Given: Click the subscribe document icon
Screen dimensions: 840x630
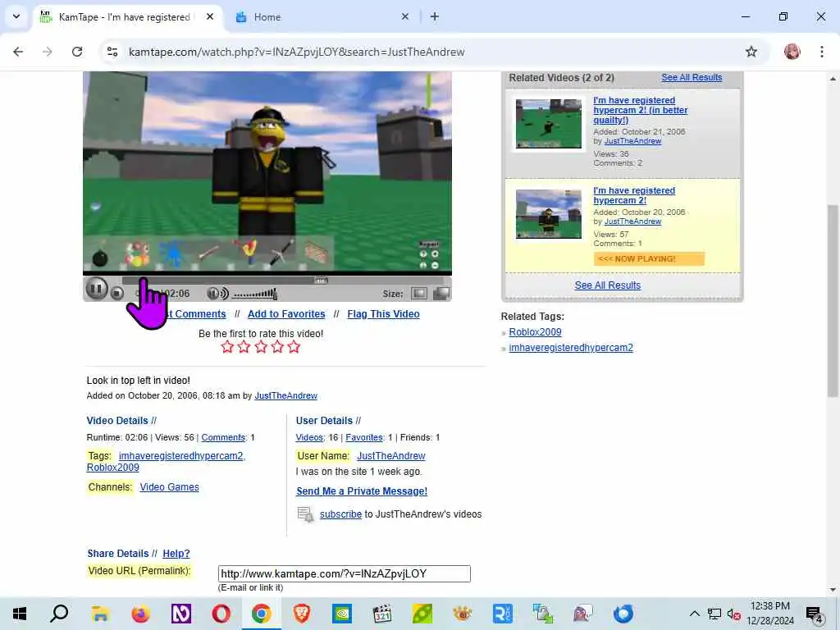Looking at the screenshot, I should click(x=305, y=514).
